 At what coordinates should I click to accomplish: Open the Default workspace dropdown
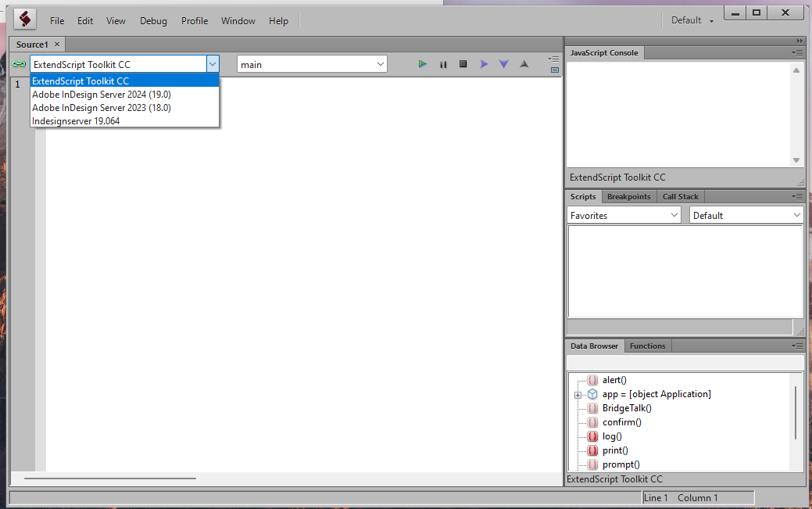pos(692,20)
